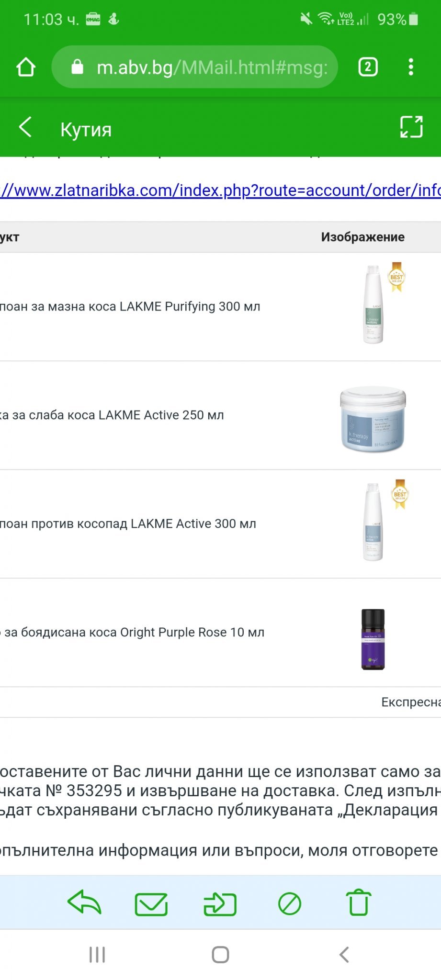The image size is (441, 980).
Task: Mark message as spam icon
Action: tap(290, 904)
